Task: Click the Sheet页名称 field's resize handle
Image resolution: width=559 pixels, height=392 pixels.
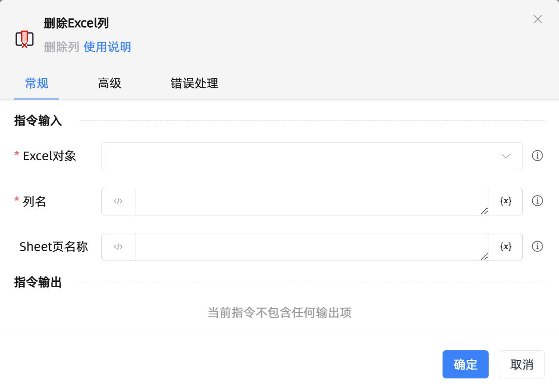Action: point(484,256)
